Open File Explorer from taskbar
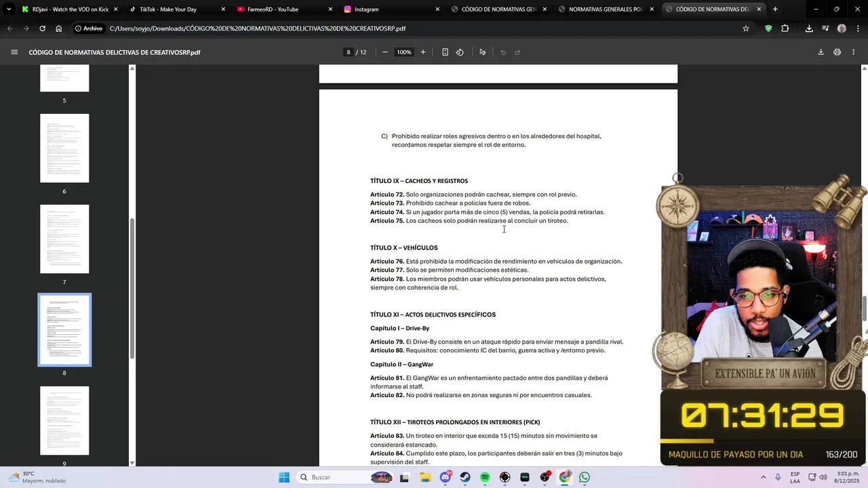This screenshot has height=488, width=868. (425, 477)
